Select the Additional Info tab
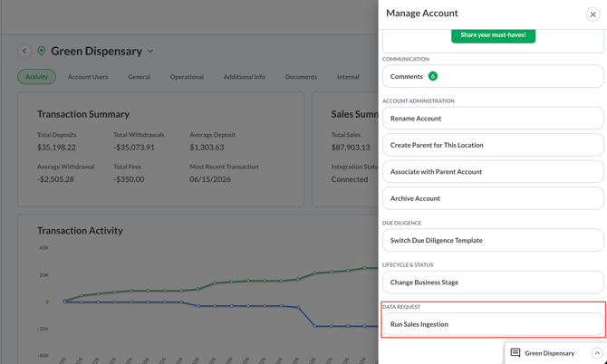This screenshot has height=364, width=607. tap(245, 77)
